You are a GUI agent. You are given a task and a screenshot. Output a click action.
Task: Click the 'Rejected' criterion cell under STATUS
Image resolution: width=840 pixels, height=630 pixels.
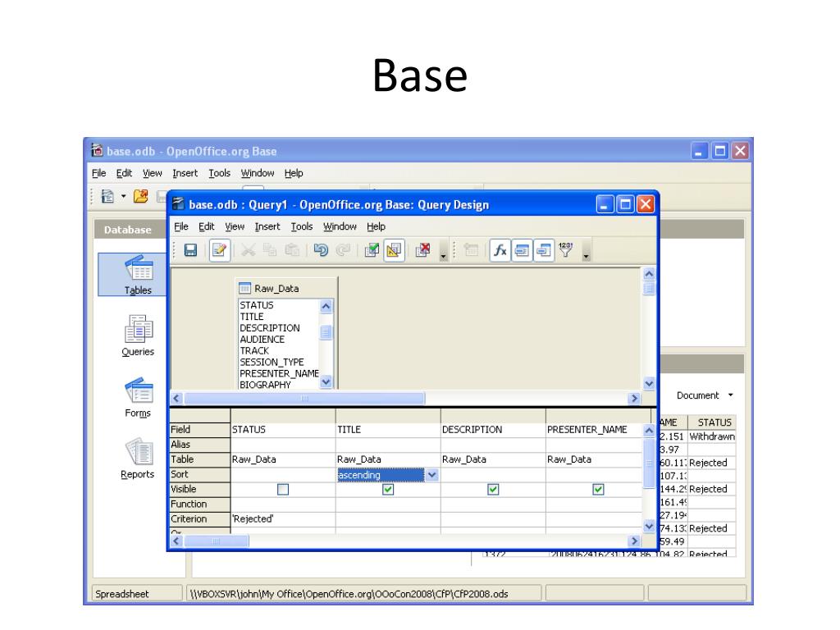click(x=283, y=519)
